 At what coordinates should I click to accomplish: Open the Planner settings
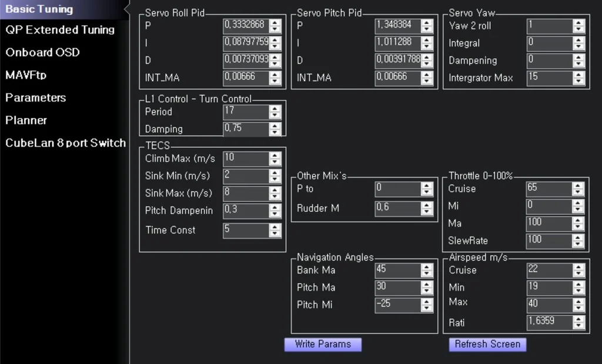coord(26,120)
